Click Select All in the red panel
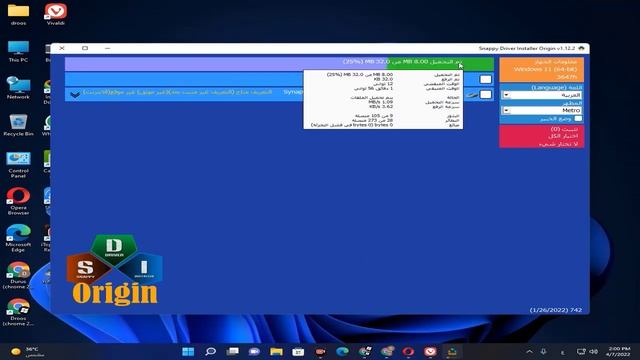The height and width of the screenshot is (360, 640). click(563, 136)
